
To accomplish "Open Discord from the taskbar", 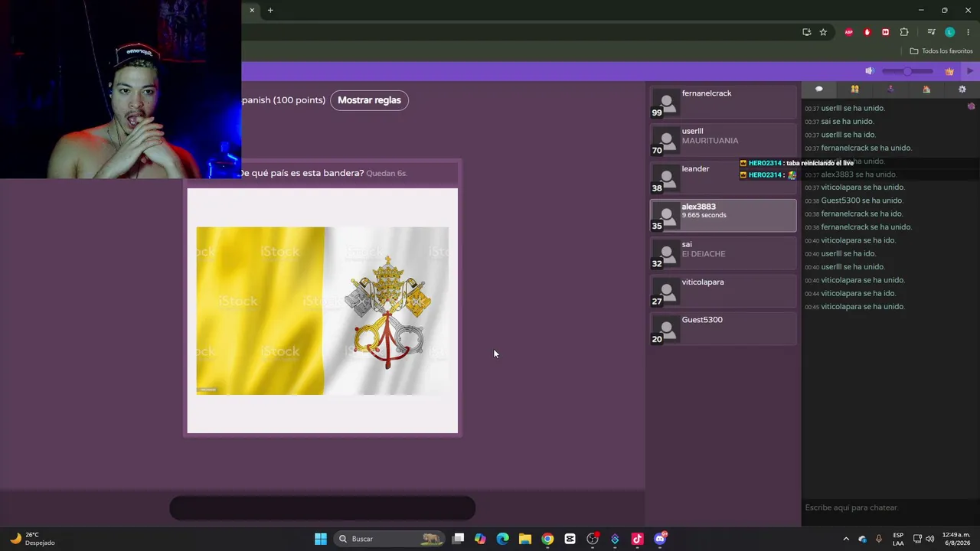I will (x=660, y=539).
